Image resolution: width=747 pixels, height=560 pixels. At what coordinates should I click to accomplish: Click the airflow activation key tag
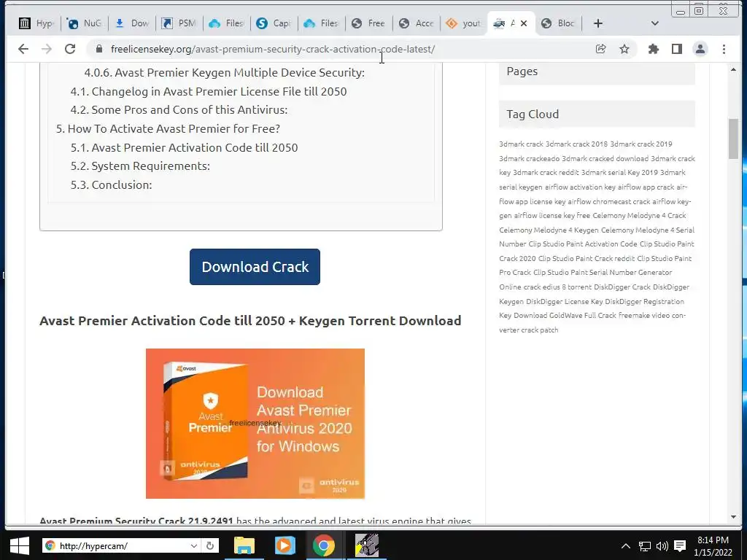580,187
